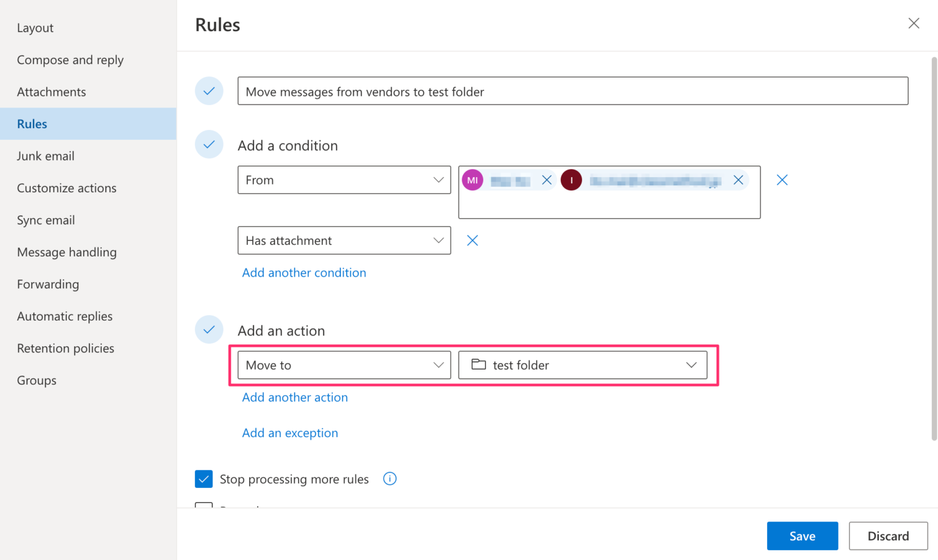938x560 pixels.
Task: Remove the first sender from the From condition
Action: pyautogui.click(x=547, y=180)
